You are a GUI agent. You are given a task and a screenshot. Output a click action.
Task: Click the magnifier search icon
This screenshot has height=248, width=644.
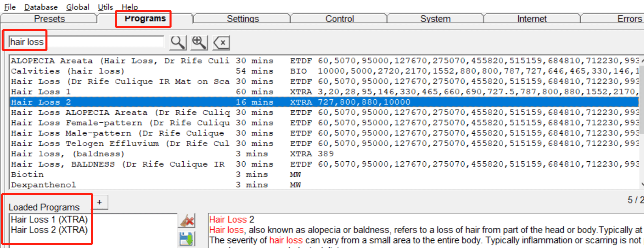coord(178,43)
